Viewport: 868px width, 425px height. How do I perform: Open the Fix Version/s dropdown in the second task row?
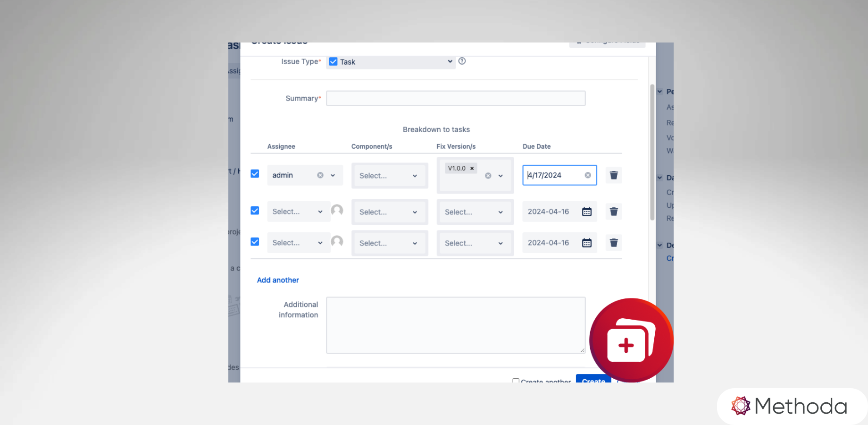[475, 212]
